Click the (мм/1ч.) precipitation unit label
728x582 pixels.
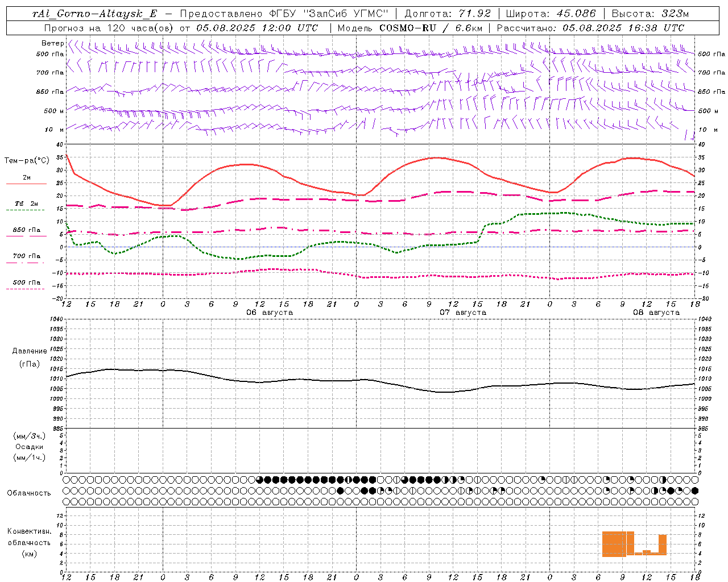pyautogui.click(x=30, y=458)
